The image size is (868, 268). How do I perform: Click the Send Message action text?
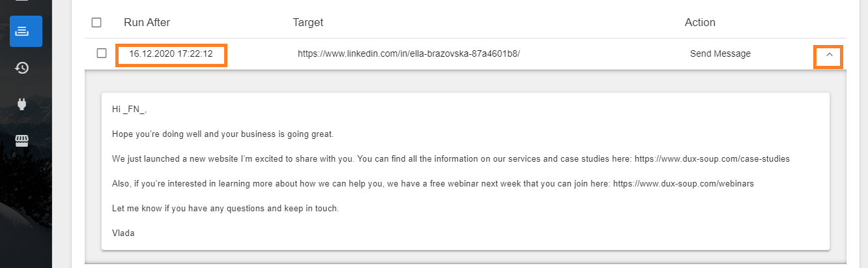point(720,54)
